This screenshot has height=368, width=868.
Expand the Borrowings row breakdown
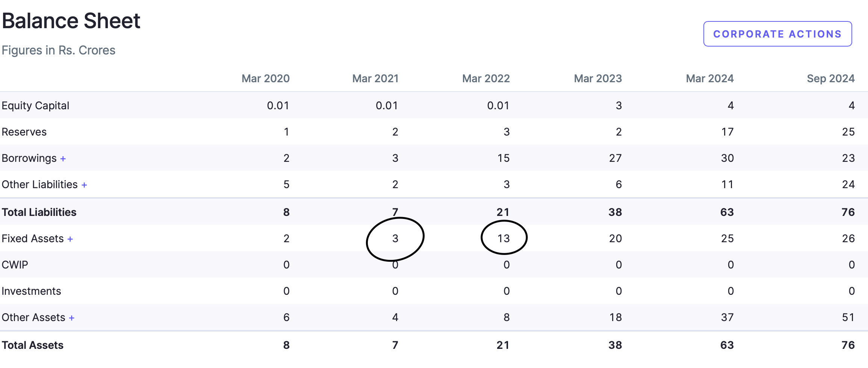(x=63, y=159)
